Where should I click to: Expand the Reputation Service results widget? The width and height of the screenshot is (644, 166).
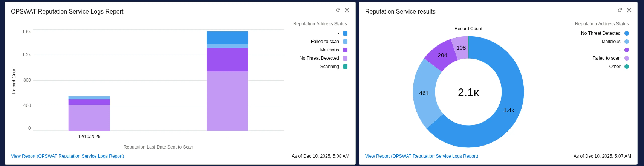629,10
